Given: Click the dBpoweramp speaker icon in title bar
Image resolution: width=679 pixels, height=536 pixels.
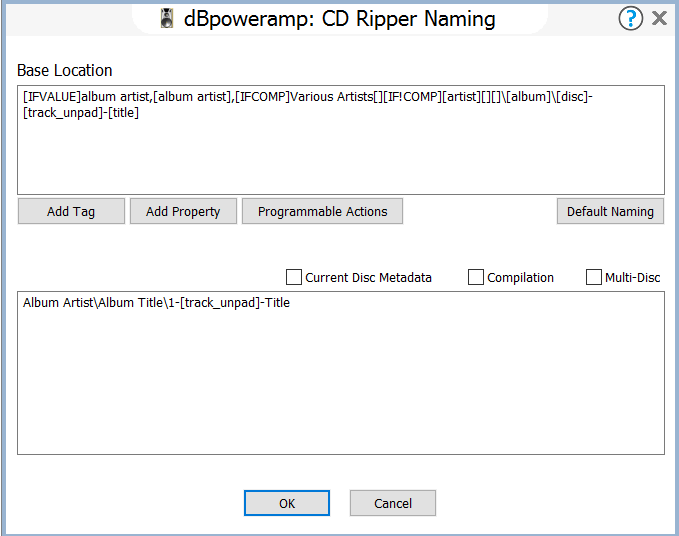Looking at the screenshot, I should [168, 19].
